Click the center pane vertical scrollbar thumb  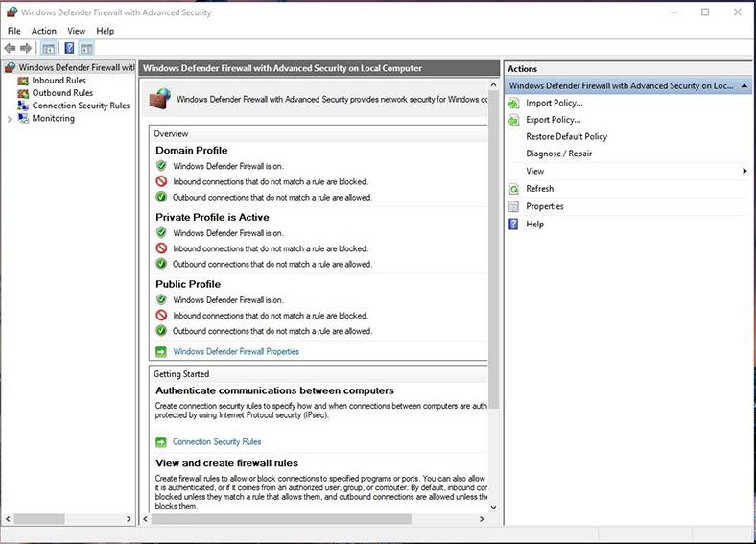coord(493,249)
